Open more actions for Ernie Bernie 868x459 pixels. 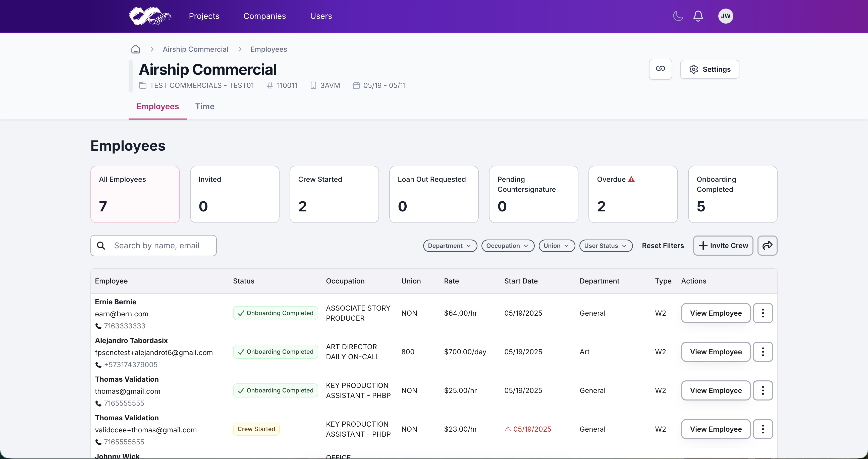tap(763, 313)
